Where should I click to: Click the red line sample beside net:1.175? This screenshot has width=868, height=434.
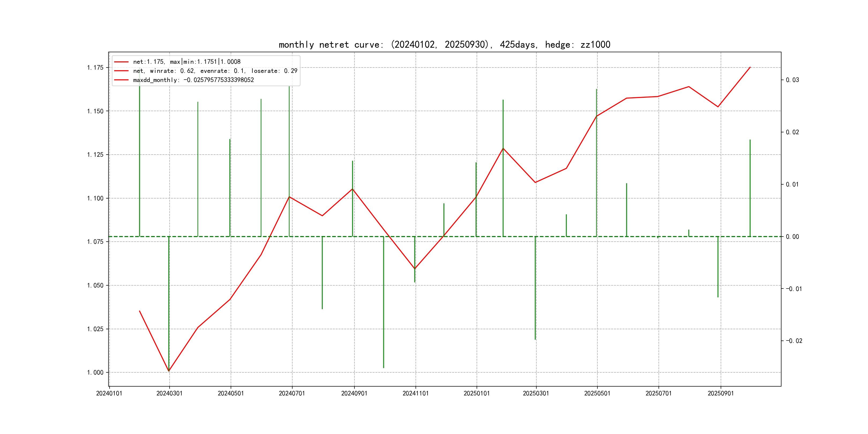pos(121,62)
